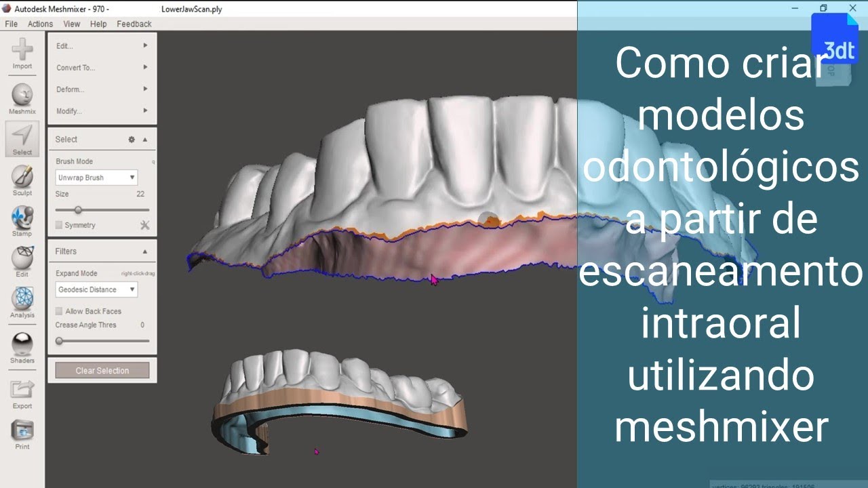This screenshot has height=488, width=868.
Task: Expand the Convert To... submenu
Action: 102,68
